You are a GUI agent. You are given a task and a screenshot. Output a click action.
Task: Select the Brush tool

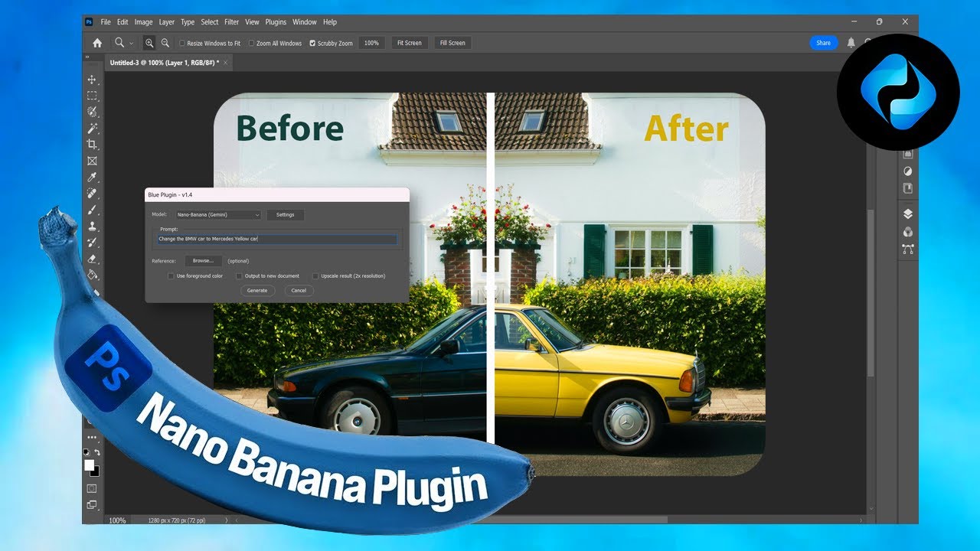(x=92, y=209)
